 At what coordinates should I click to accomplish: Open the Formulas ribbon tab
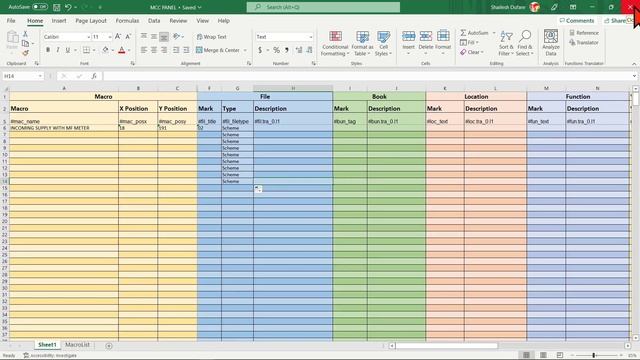click(127, 20)
